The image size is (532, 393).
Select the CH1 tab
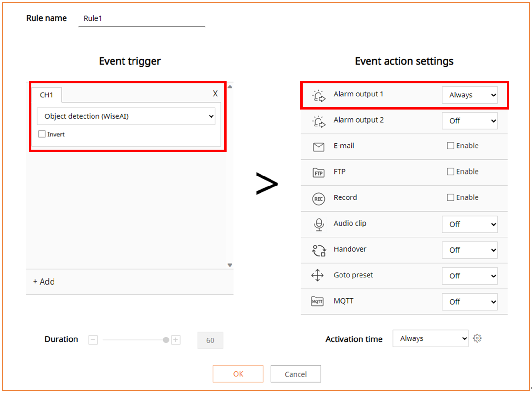[x=46, y=95]
